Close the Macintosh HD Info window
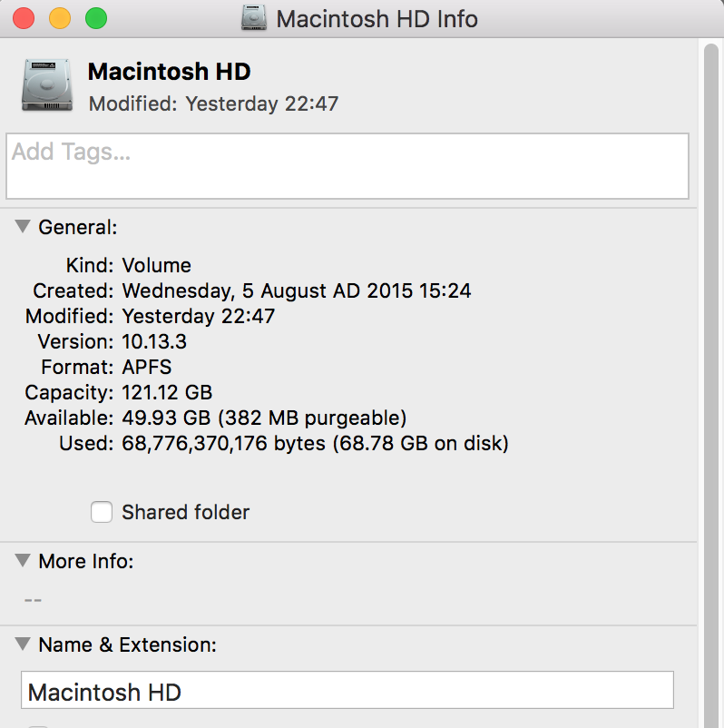The height and width of the screenshot is (728, 724). click(24, 18)
